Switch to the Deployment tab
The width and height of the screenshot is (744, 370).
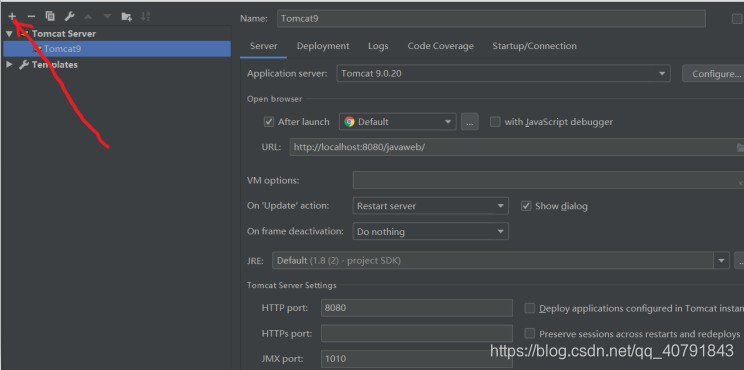[x=323, y=46]
